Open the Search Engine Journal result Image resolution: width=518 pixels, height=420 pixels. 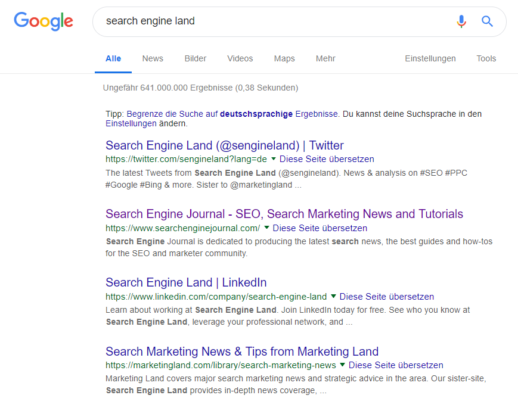click(x=284, y=214)
